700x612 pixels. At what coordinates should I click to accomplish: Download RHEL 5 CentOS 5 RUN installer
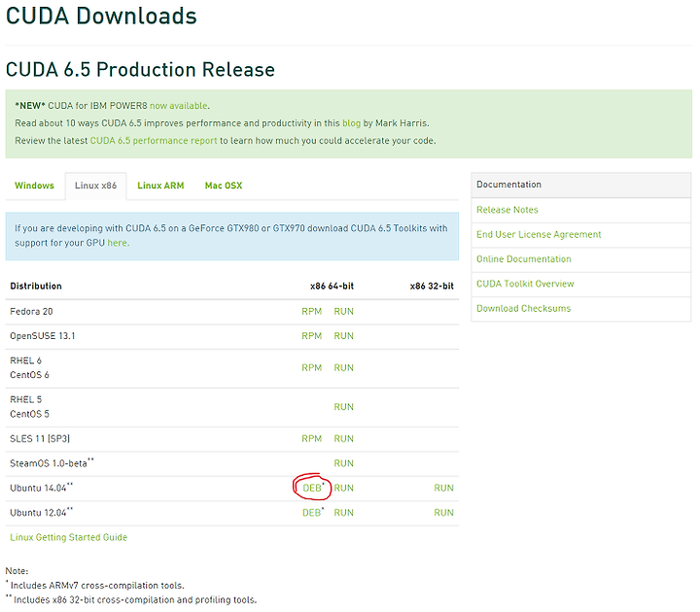click(344, 407)
